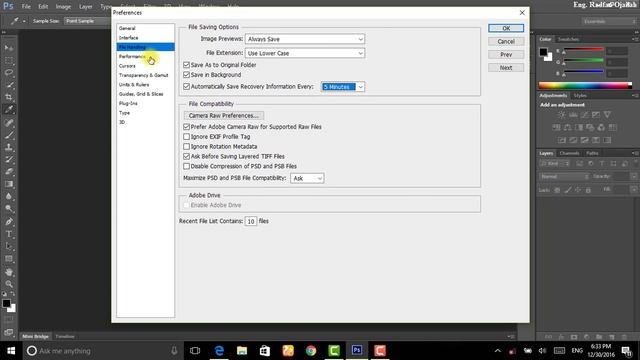The height and width of the screenshot is (360, 640).
Task: Add an Invert adjustment
Action: (x=562, y=140)
